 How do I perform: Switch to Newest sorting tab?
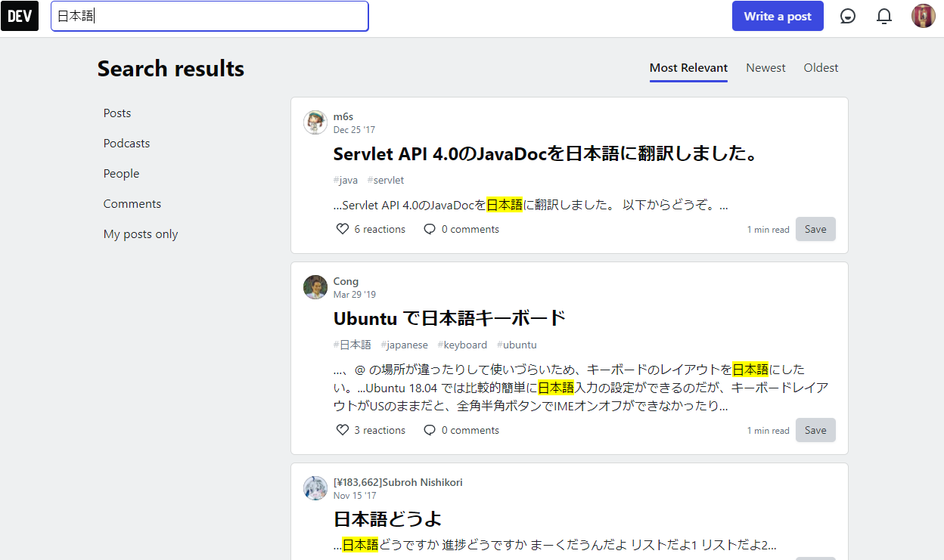765,68
